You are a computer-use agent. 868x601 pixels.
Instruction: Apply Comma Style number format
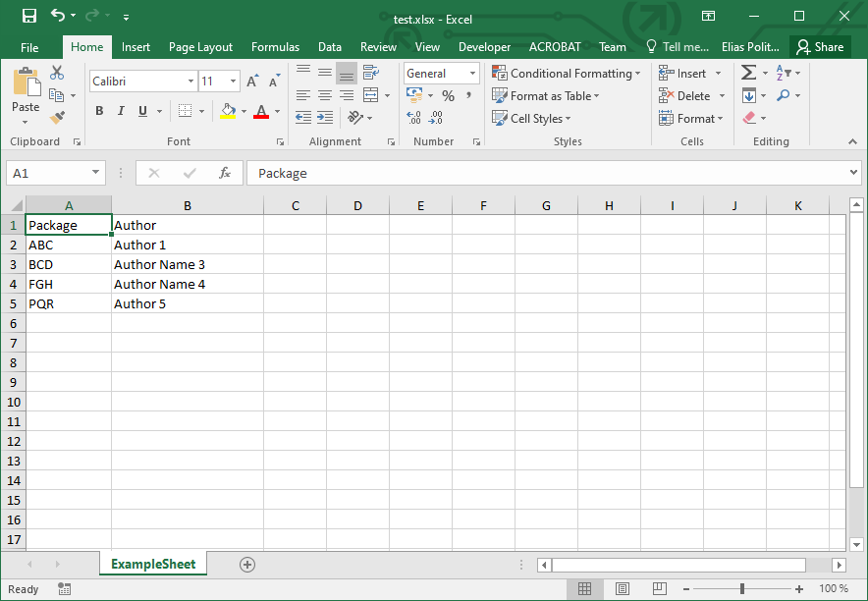(469, 95)
